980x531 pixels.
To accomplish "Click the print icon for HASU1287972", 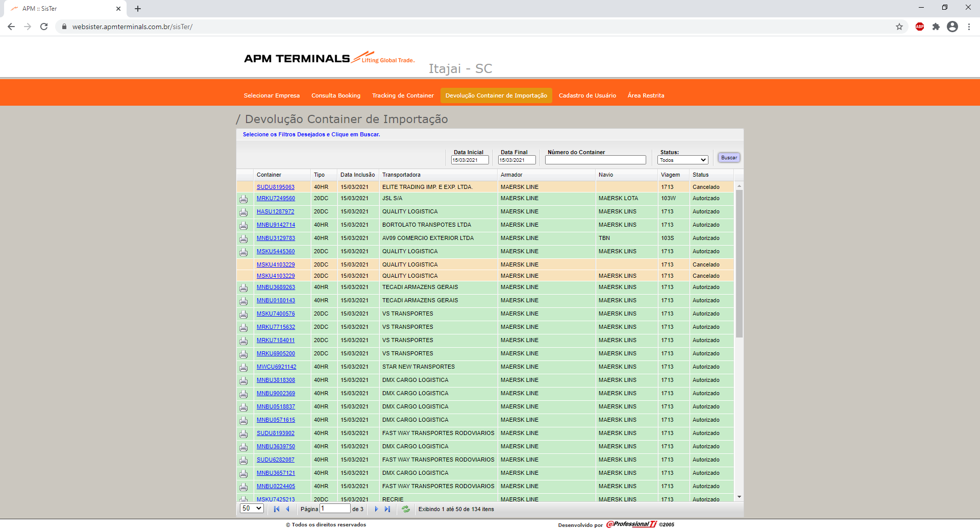I will coord(243,212).
